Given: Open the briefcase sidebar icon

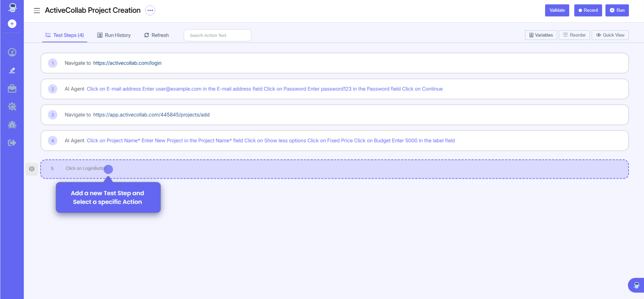Looking at the screenshot, I should (x=12, y=89).
